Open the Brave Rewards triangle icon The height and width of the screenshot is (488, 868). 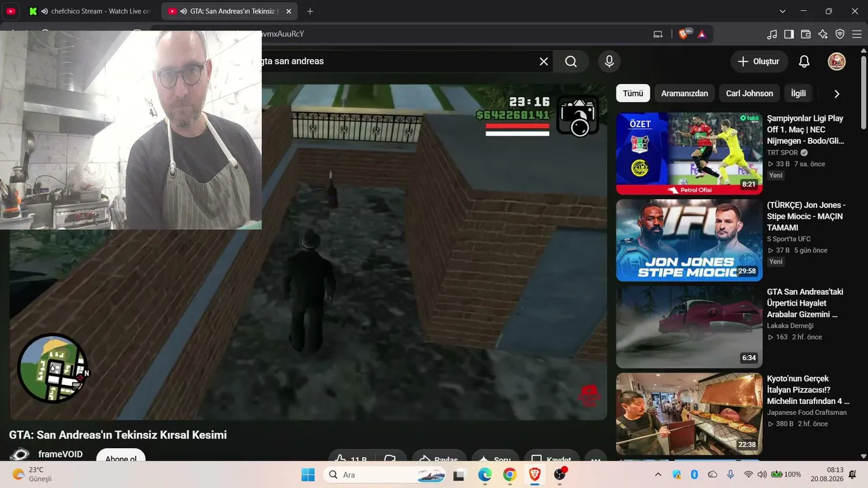pyautogui.click(x=702, y=34)
